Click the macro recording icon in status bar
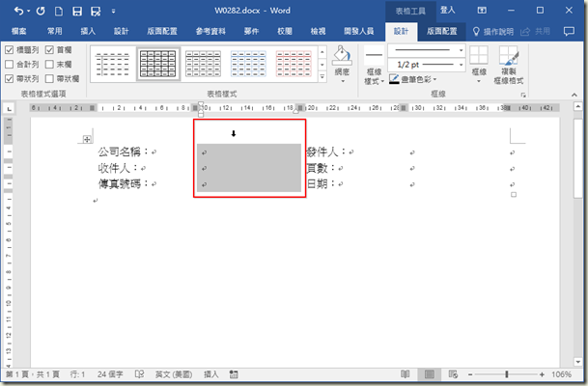588x386 pixels. click(234, 374)
